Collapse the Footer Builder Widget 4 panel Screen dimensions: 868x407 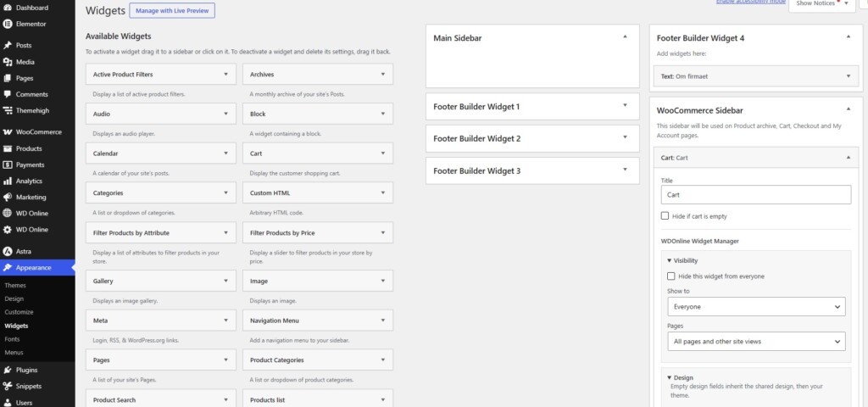(849, 36)
